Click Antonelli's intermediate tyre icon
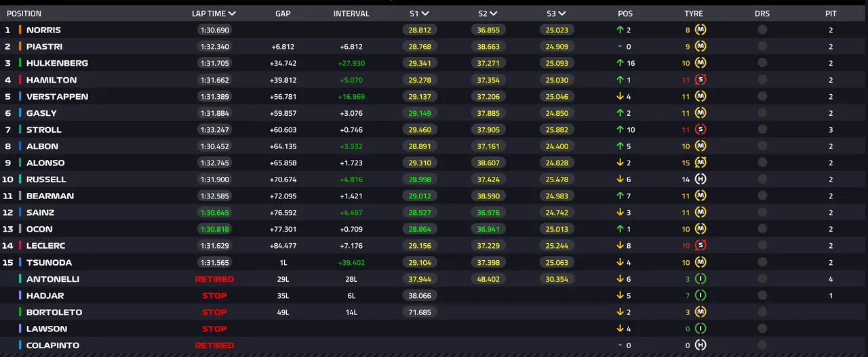The height and width of the screenshot is (357, 868). click(701, 279)
